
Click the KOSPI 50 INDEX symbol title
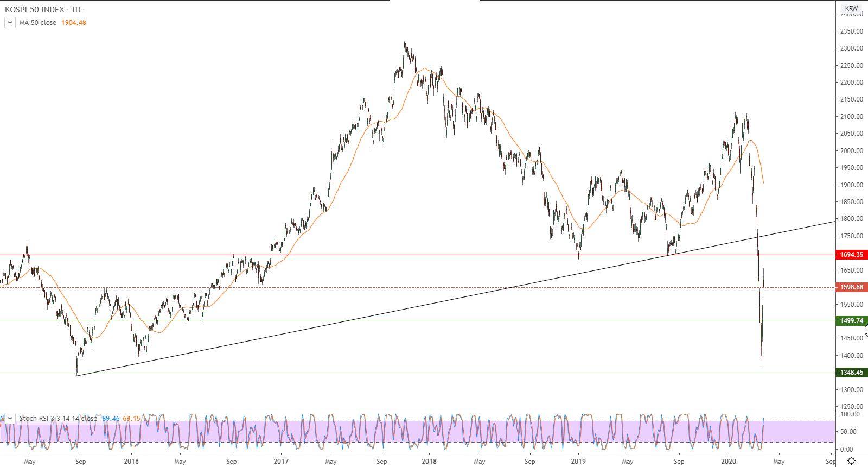[x=35, y=10]
